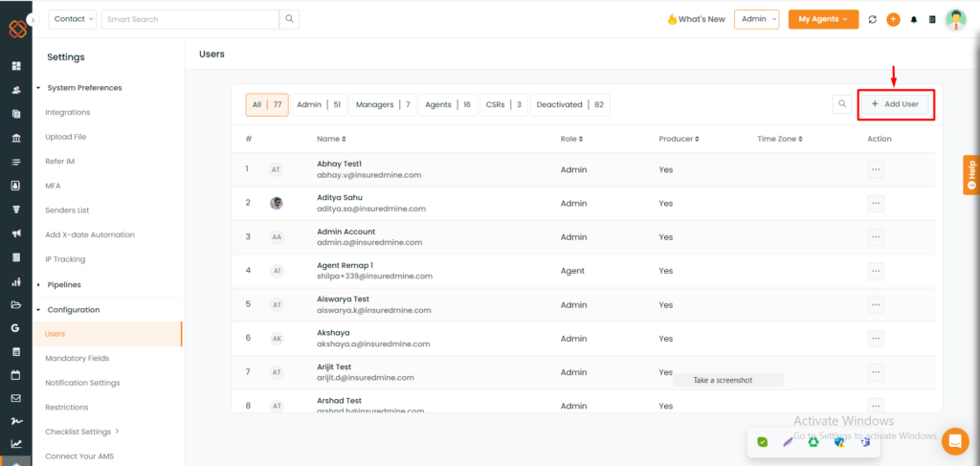Open action menu for Akshaya
Screen dimensions: 980x466
(x=876, y=339)
